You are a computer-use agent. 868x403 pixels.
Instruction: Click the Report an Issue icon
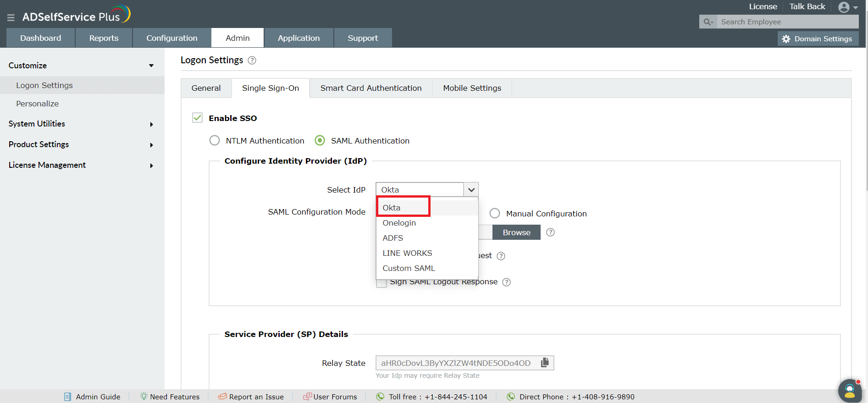(x=222, y=397)
